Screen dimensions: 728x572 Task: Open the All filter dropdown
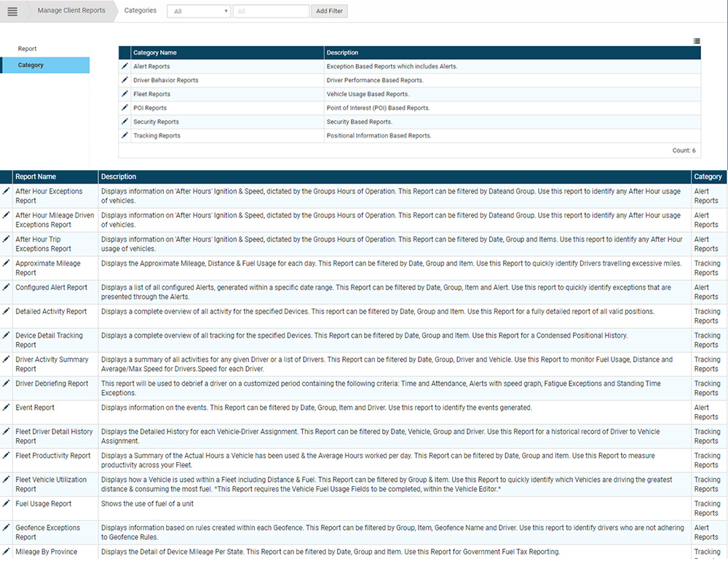point(198,11)
